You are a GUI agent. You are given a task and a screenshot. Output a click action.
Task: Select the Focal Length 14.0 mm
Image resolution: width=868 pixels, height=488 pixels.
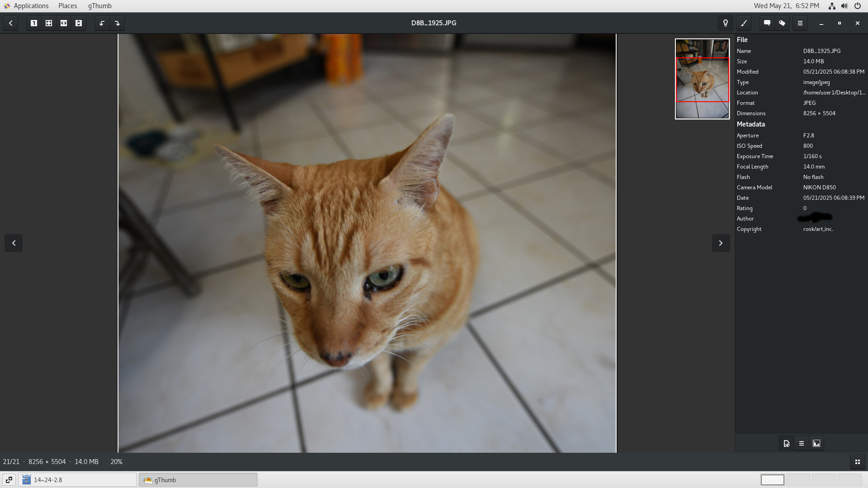point(814,167)
